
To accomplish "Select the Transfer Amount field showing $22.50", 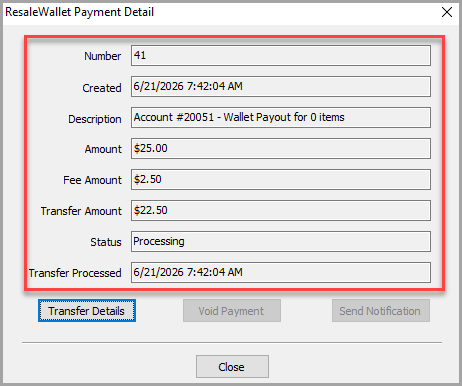I will coord(281,211).
